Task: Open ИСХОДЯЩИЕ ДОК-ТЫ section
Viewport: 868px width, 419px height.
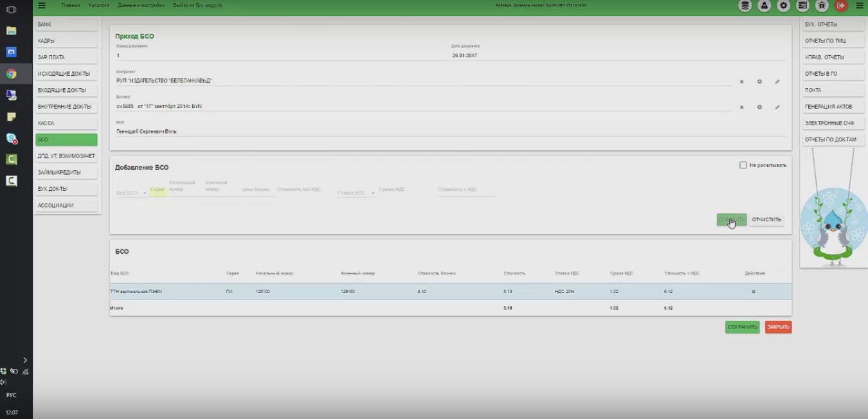Action: (66, 74)
